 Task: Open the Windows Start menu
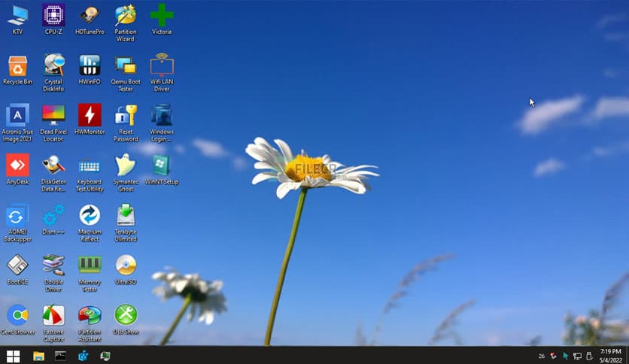(x=14, y=356)
